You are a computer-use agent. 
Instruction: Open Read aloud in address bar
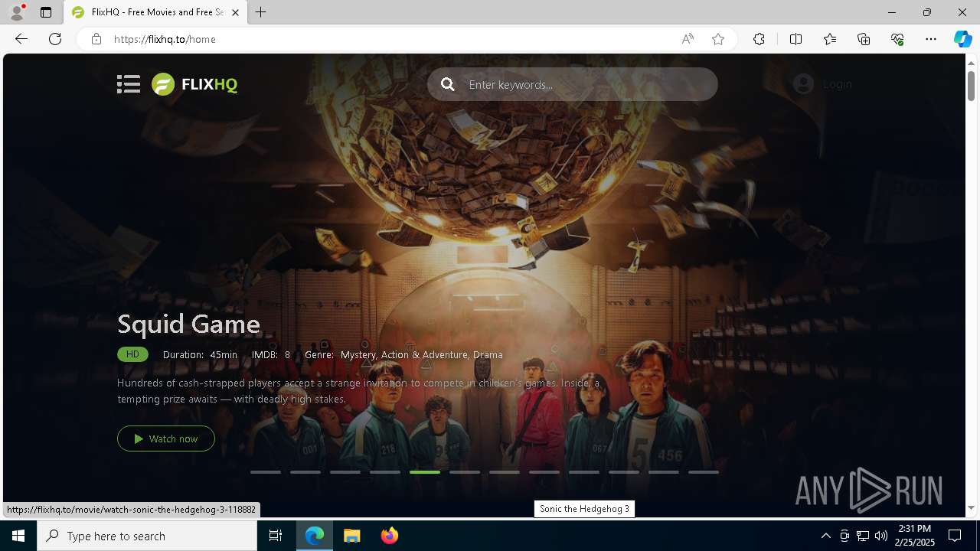[688, 39]
